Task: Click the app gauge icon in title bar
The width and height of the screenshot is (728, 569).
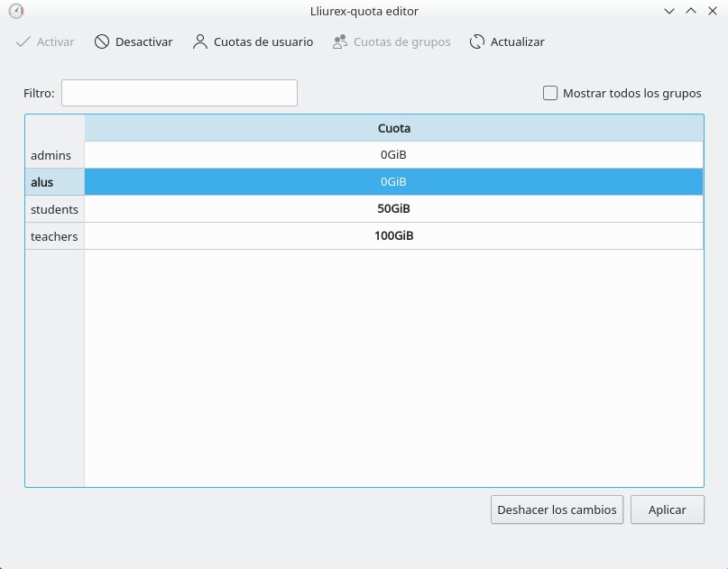Action: (x=16, y=11)
